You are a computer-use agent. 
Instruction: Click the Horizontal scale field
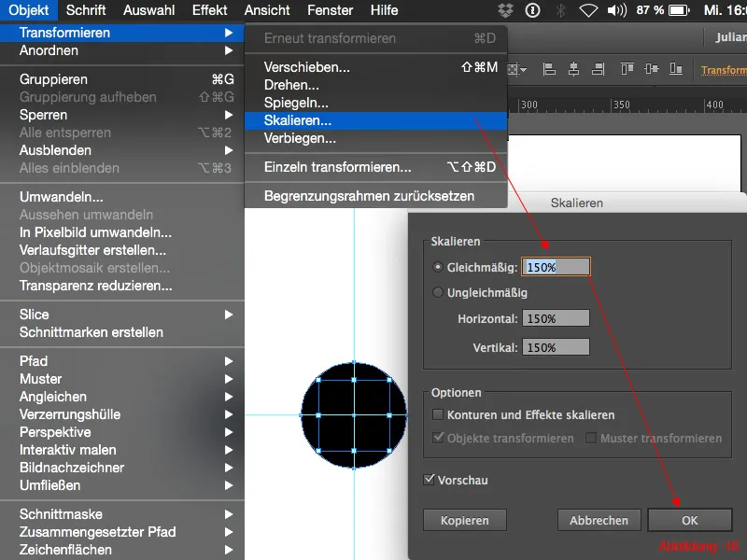pos(556,318)
